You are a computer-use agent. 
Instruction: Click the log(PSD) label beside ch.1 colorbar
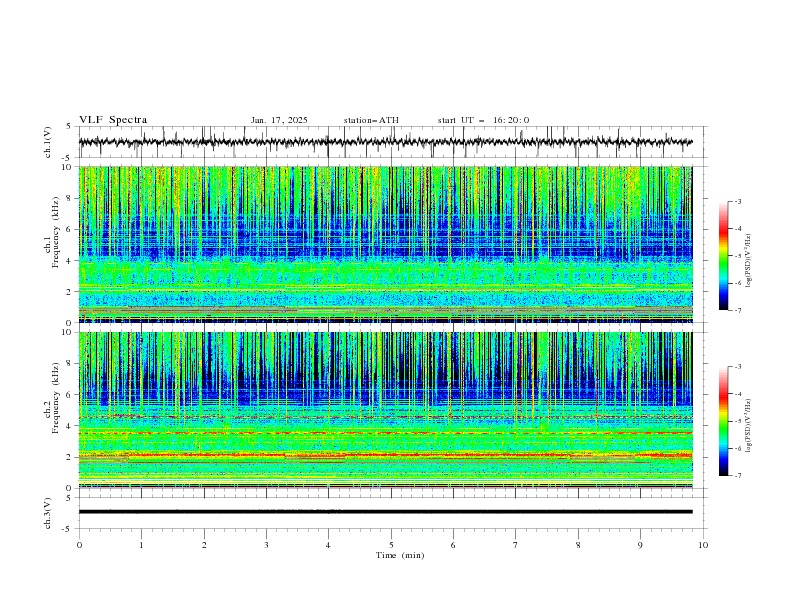(x=748, y=261)
